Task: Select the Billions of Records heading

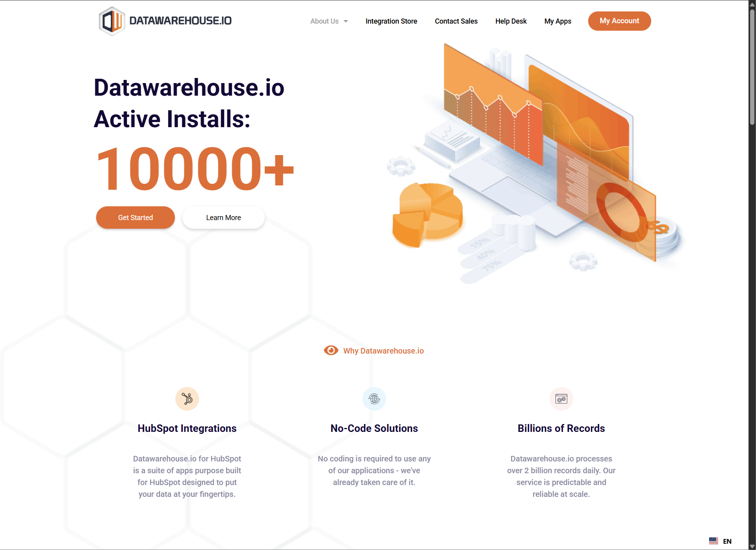Action: [x=561, y=428]
